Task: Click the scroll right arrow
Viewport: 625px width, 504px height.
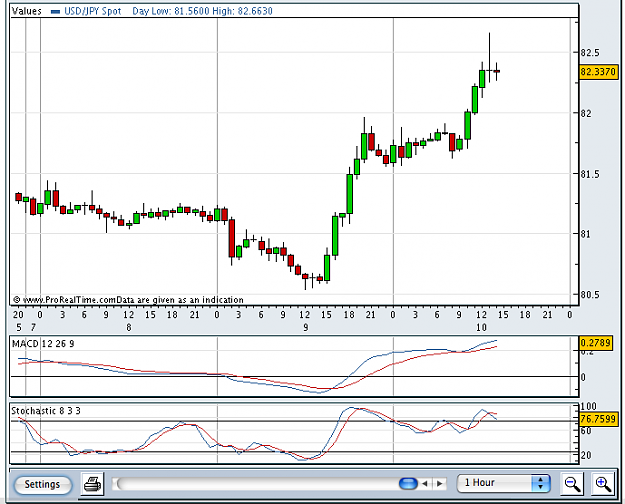Action: click(x=439, y=484)
